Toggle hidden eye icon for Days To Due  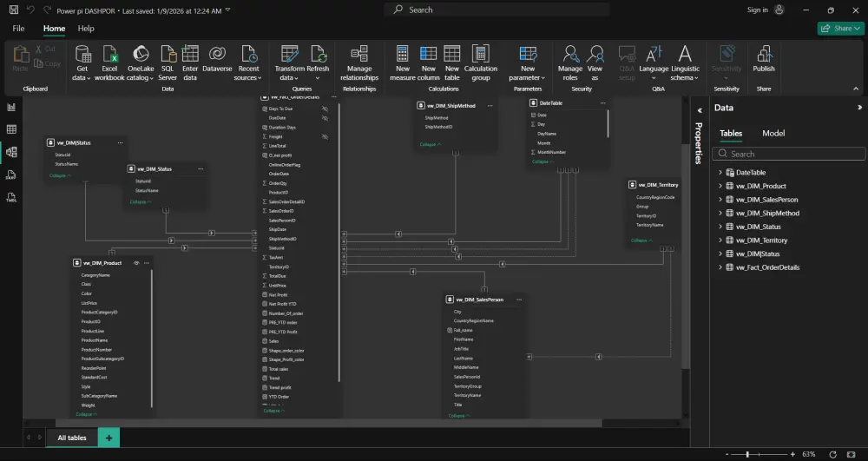tap(324, 109)
